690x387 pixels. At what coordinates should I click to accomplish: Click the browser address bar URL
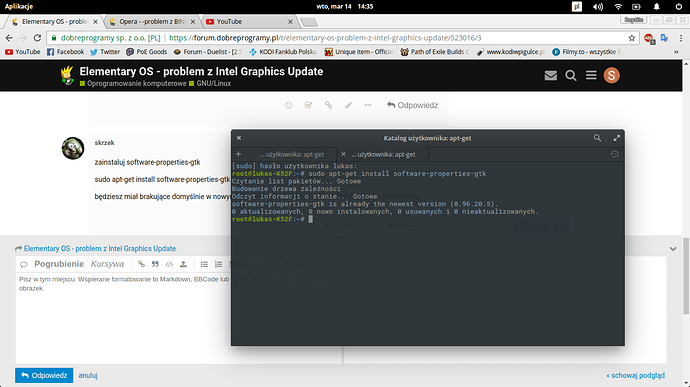pyautogui.click(x=325, y=38)
